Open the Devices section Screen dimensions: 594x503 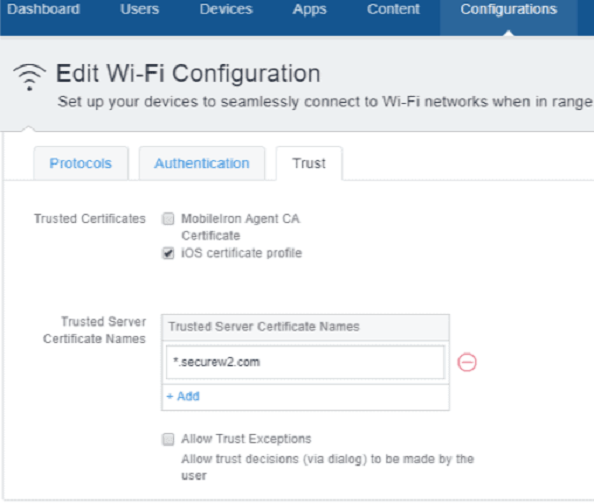[x=226, y=9]
